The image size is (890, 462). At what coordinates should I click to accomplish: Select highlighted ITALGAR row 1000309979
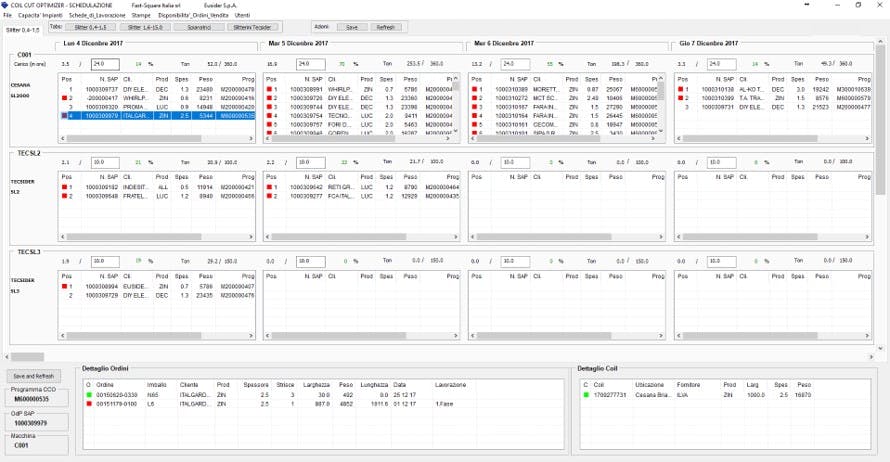[x=157, y=116]
